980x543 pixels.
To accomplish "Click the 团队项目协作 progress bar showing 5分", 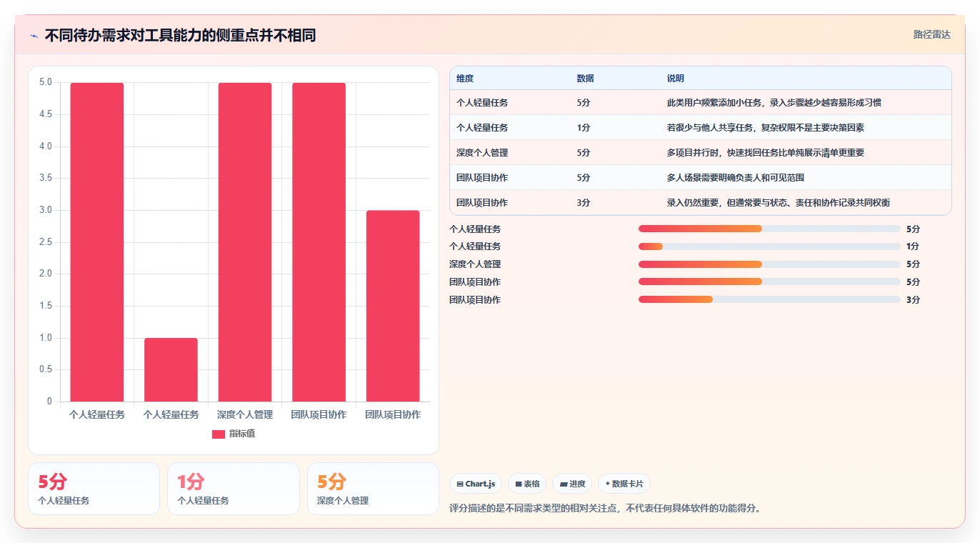I will pos(769,282).
